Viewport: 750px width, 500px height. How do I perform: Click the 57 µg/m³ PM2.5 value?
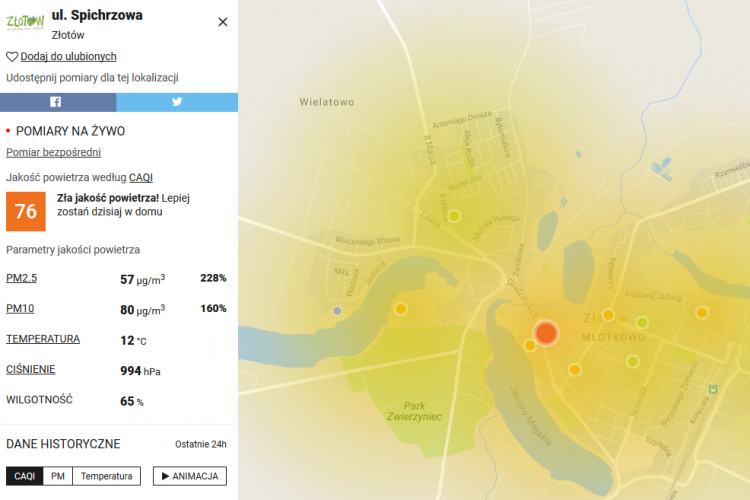click(x=143, y=279)
